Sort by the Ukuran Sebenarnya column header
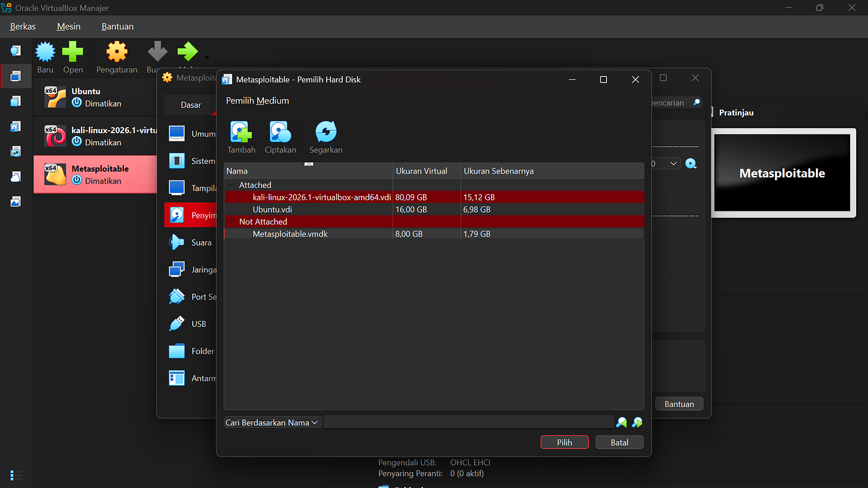This screenshot has height=488, width=868. tap(552, 171)
